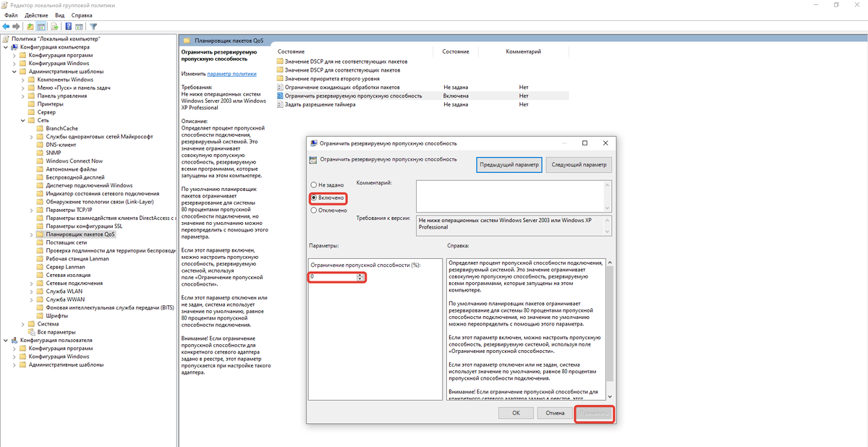Image resolution: width=868 pixels, height=447 pixels.
Task: Click the policy icon beside Ограничение ожидающих обработки пакетов
Action: click(281, 87)
